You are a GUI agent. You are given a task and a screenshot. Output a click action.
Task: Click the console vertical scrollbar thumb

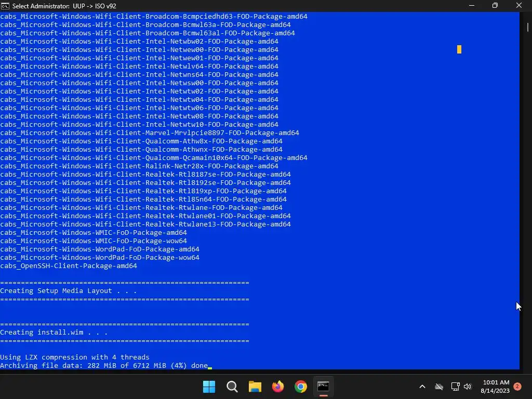point(528,27)
